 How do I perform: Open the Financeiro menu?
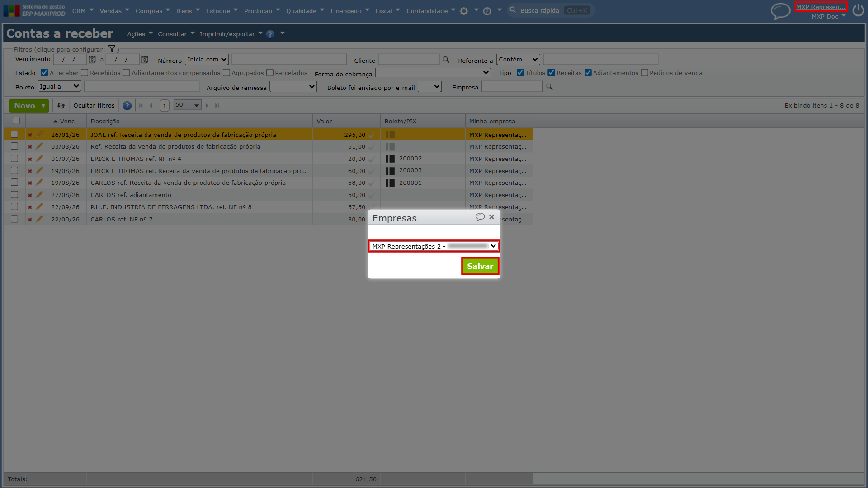point(350,11)
